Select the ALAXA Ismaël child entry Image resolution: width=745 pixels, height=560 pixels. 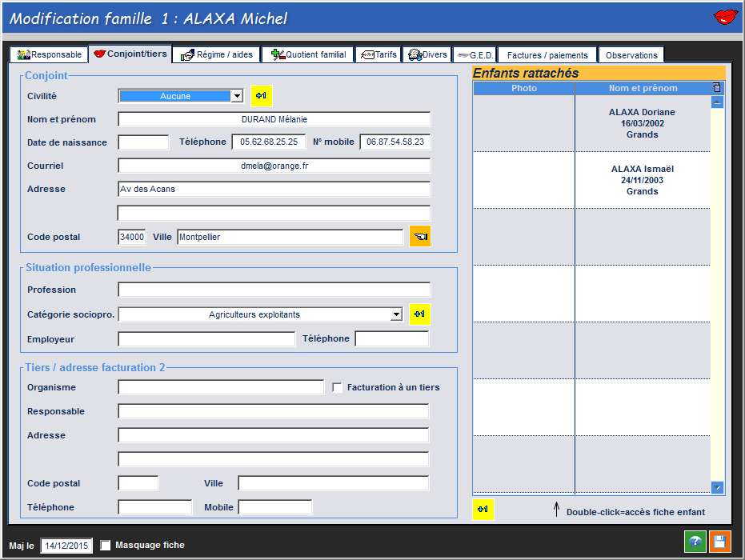coord(642,180)
